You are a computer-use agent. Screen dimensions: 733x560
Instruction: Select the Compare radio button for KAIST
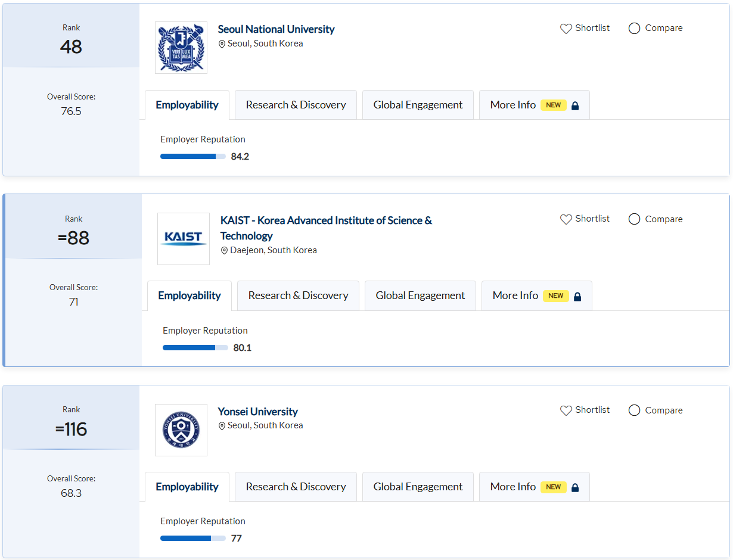[635, 219]
